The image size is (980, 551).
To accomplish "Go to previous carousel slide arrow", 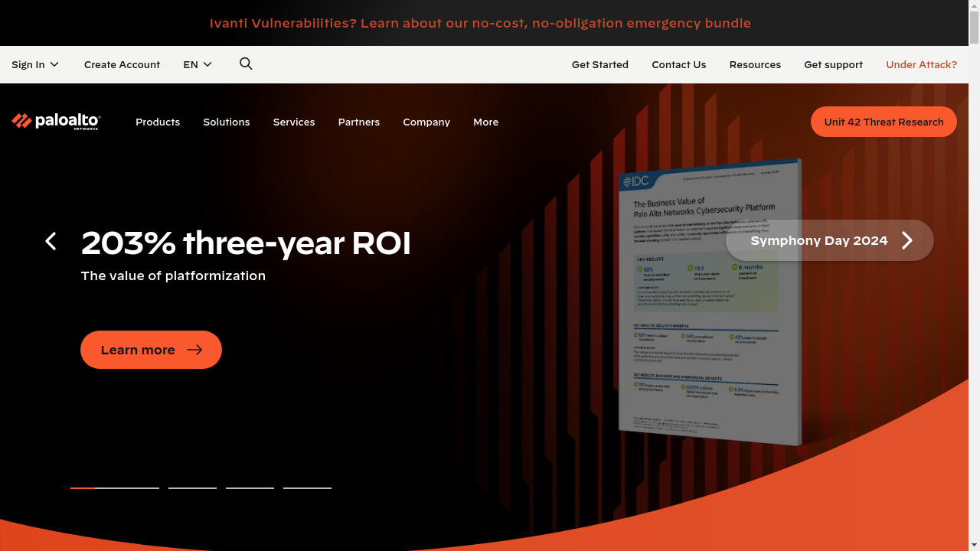I will [51, 242].
